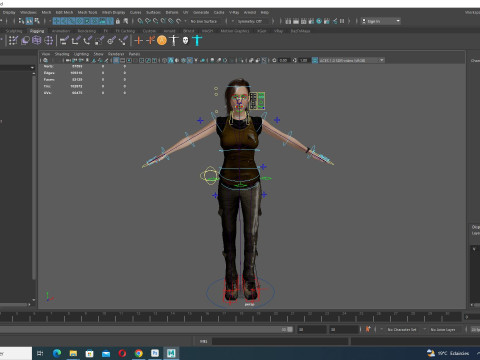Open the Arnold menu
This screenshot has height=360, width=480.
[x=250, y=12]
